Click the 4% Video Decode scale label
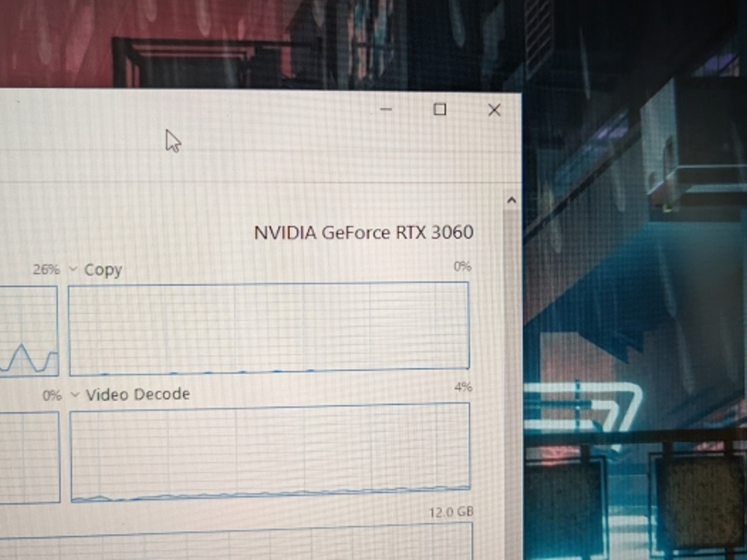The image size is (747, 560). pos(463,387)
